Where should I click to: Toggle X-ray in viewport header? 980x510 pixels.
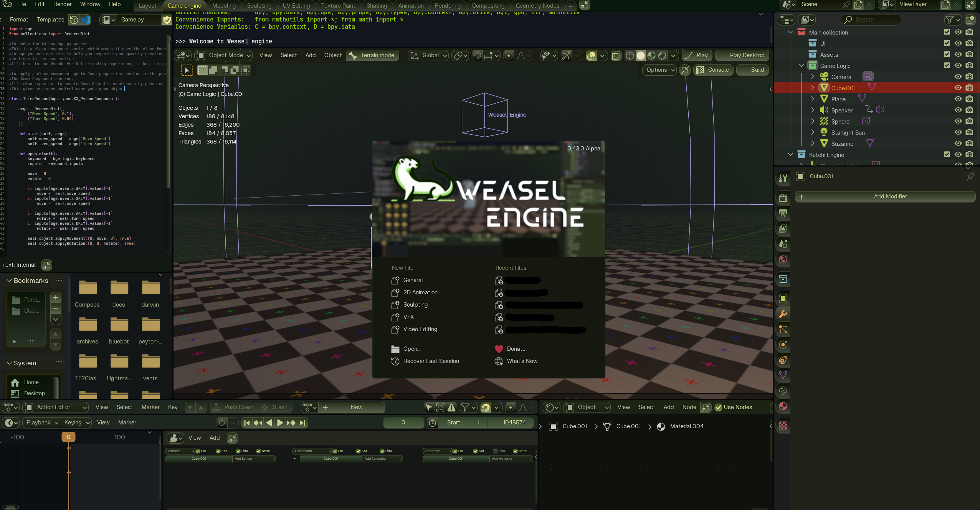pos(616,56)
